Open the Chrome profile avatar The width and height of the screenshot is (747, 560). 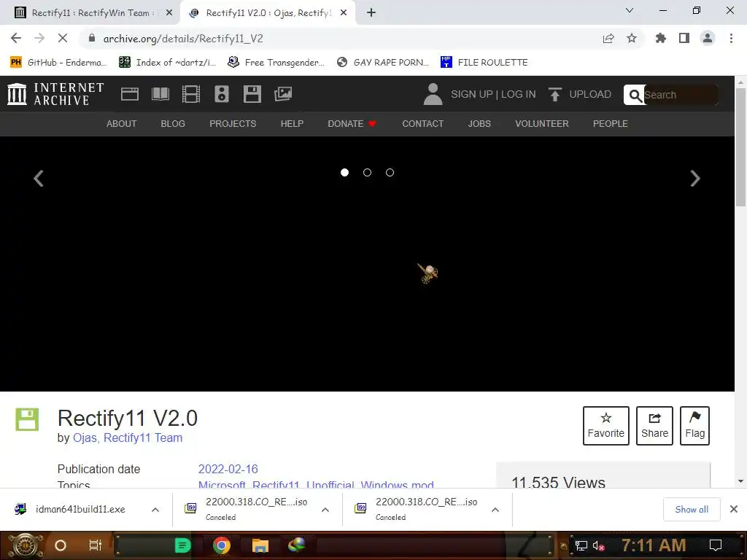click(x=708, y=38)
